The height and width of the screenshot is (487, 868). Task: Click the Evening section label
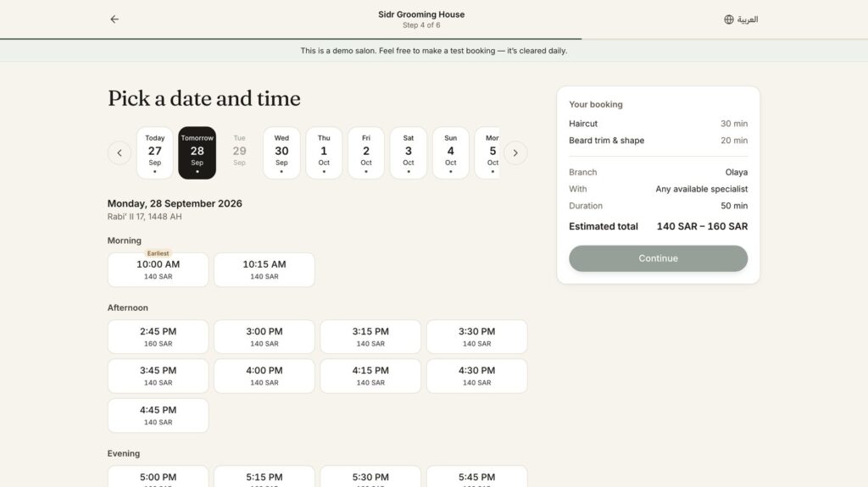point(124,453)
